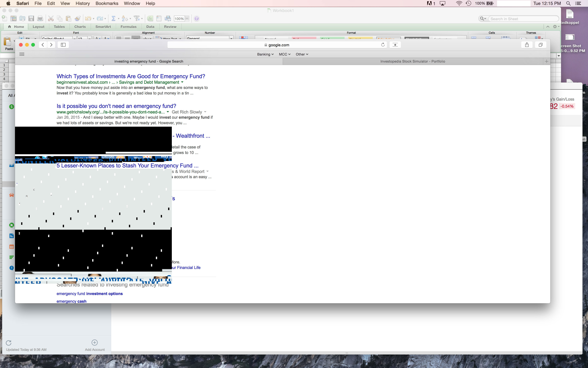Open the Excel Undo history dropdown arrow

pyautogui.click(x=94, y=19)
